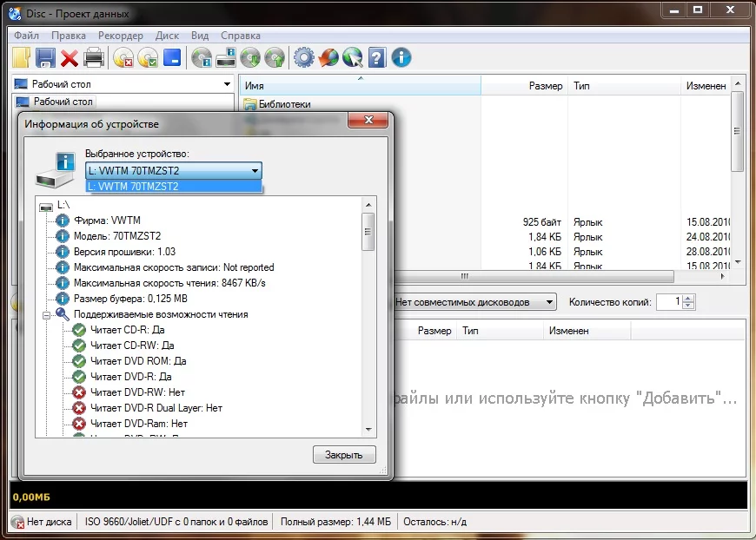Select Максимальная скорость записи entry
Screen dimensions: 756x540
click(x=174, y=267)
